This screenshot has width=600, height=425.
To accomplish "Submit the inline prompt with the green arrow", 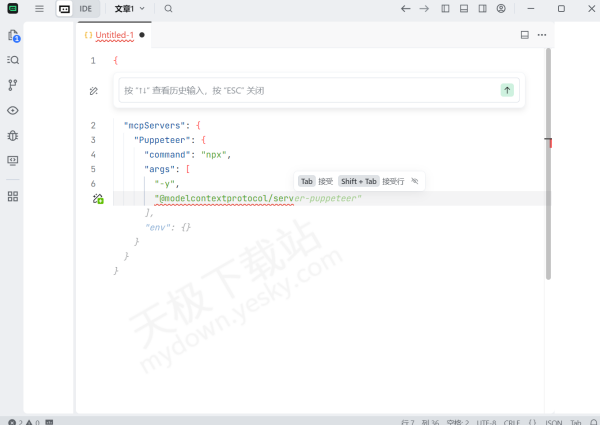I will pos(508,90).
